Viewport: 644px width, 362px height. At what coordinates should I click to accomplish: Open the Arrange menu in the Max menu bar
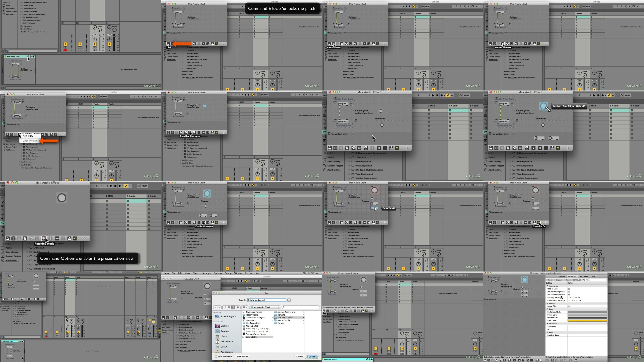(206, 273)
